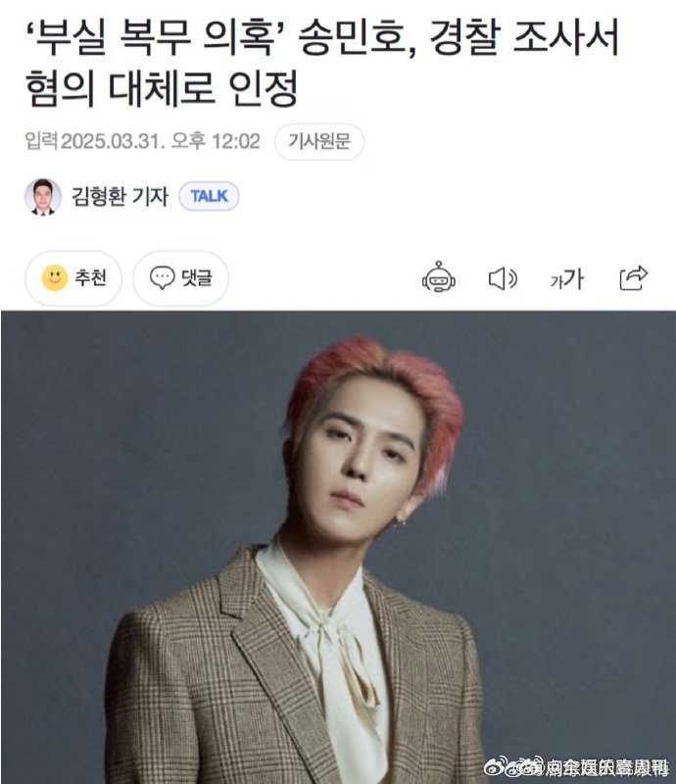
Task: Open the 기사원문 original article button
Action: [319, 141]
